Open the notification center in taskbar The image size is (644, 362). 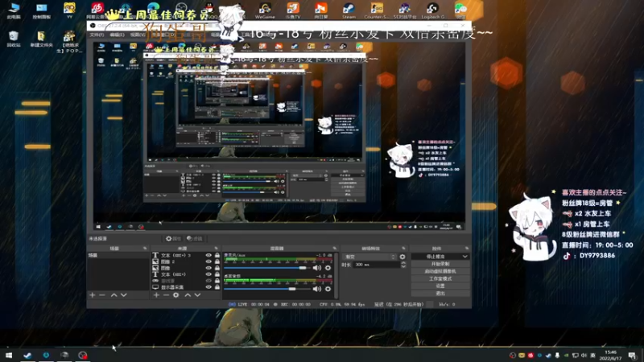coord(632,355)
